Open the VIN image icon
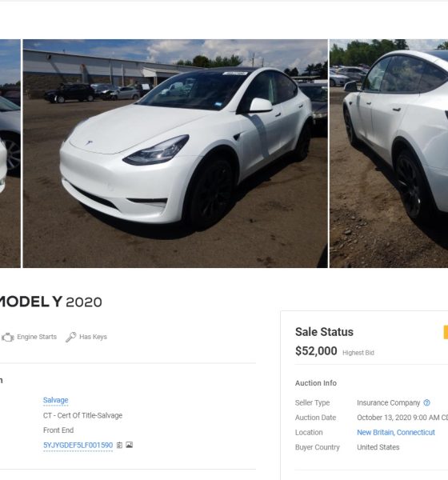Image resolution: width=448 pixels, height=480 pixels. [x=130, y=445]
